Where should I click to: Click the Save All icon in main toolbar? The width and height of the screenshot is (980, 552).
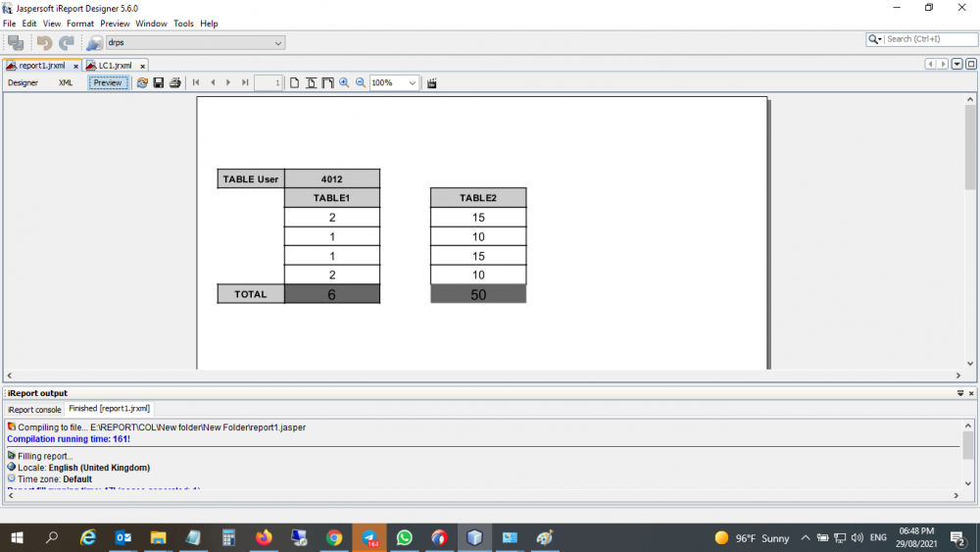[16, 42]
